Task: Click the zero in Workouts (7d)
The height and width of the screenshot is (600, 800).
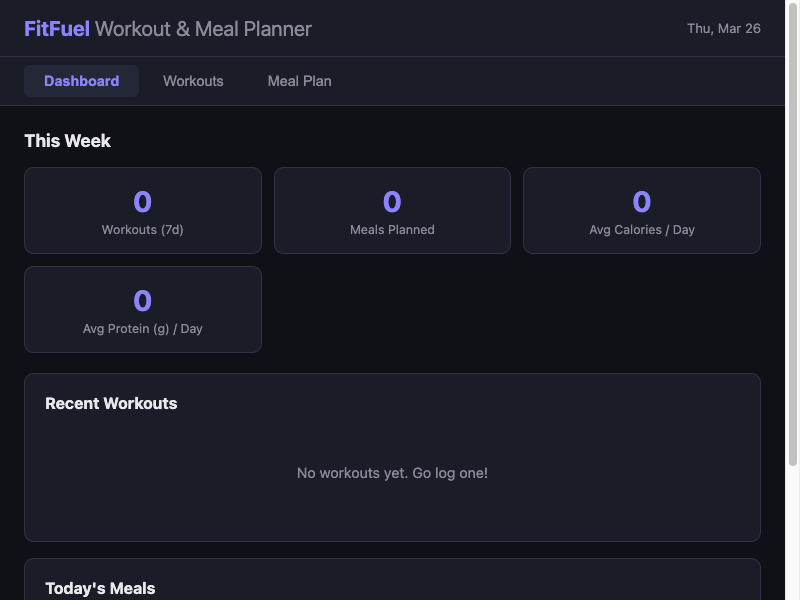Action: coord(143,201)
